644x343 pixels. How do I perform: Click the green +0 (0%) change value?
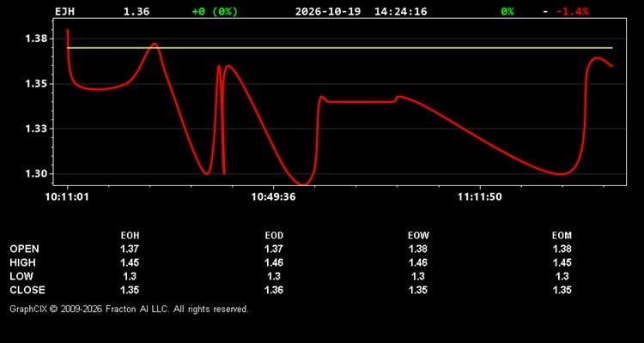(215, 11)
